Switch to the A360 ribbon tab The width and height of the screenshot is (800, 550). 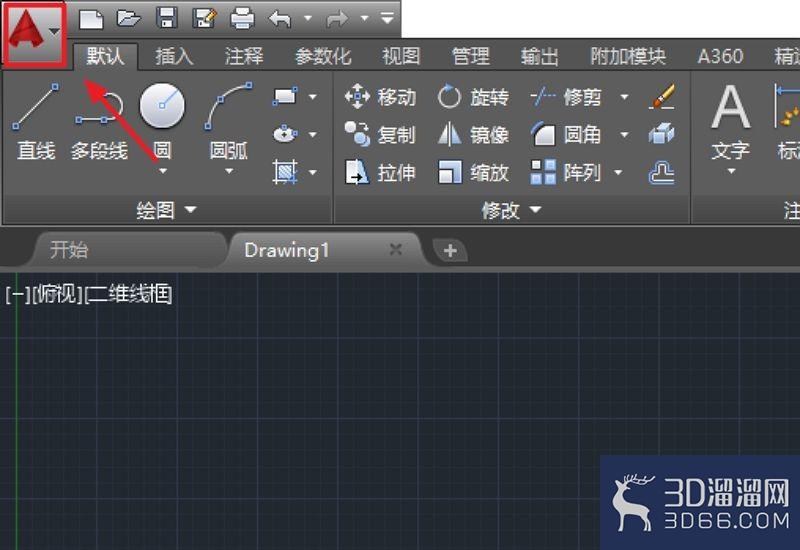(x=720, y=56)
